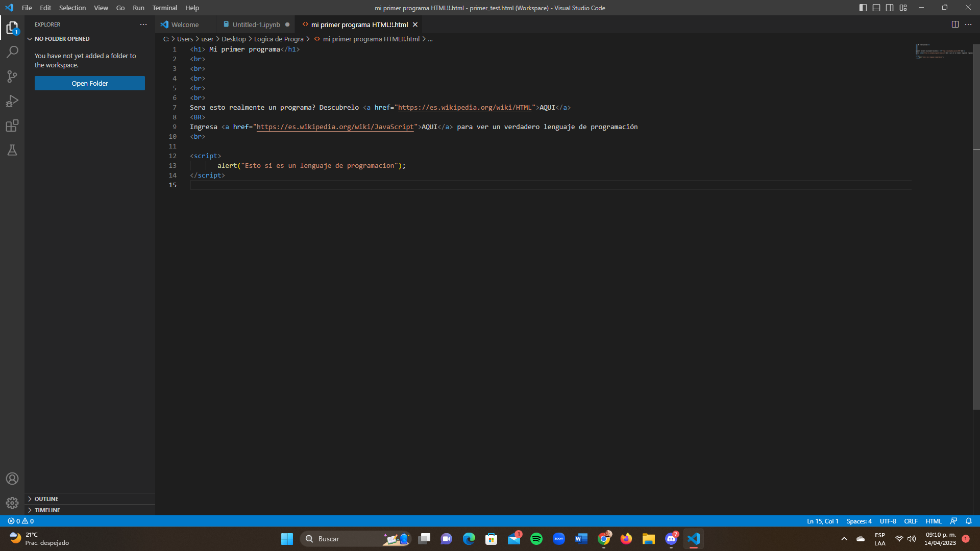This screenshot has width=980, height=551.
Task: Click the Logica de Progra breadcrumb
Action: 279,39
